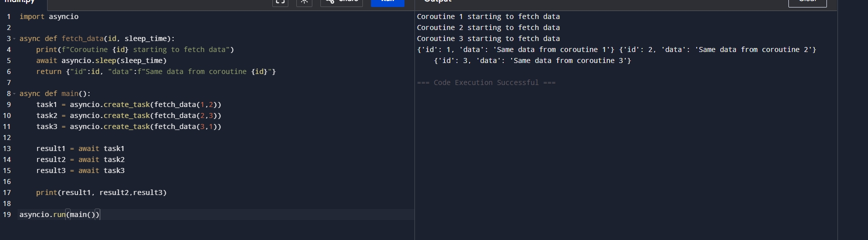Click the print(result1, result2,result3) statement
This screenshot has height=240, width=868.
point(101,192)
